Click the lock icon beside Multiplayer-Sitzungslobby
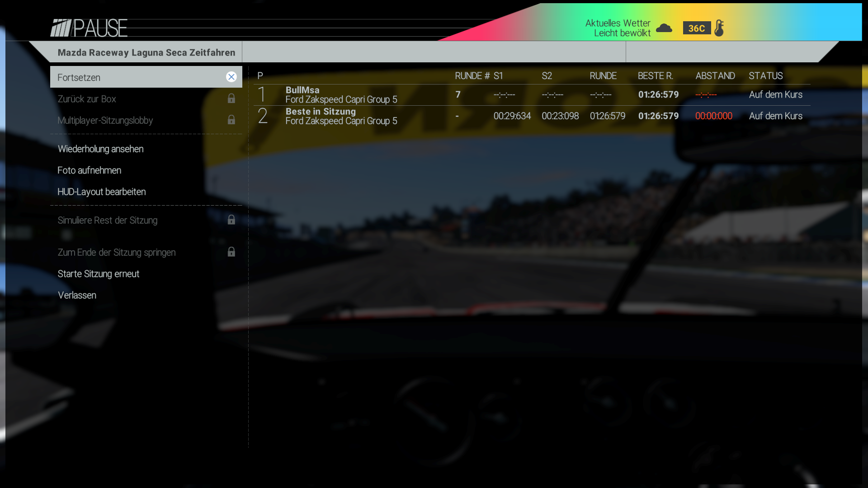This screenshot has width=868, height=488. coord(231,119)
